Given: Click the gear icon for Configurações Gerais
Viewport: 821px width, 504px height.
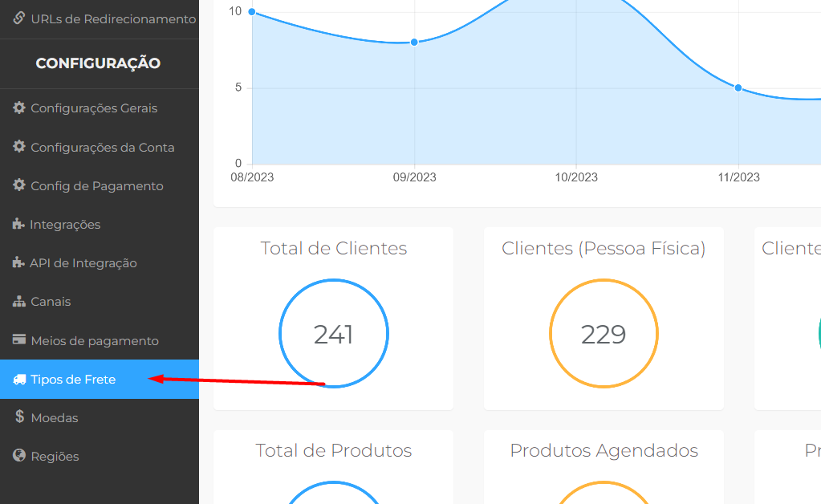Looking at the screenshot, I should click(x=19, y=108).
